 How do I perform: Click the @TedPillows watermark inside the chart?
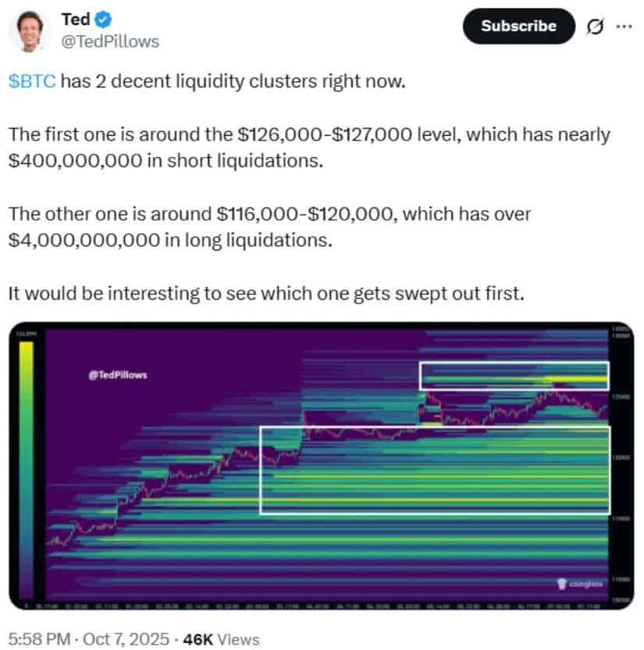118,375
